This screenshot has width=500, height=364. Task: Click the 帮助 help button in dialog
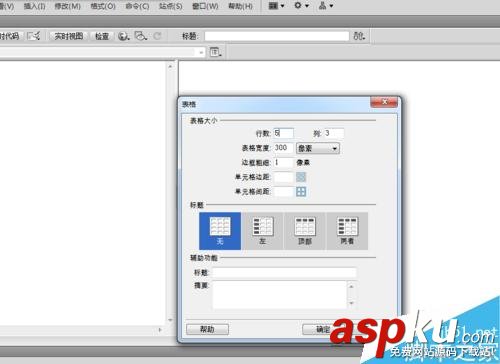[207, 329]
